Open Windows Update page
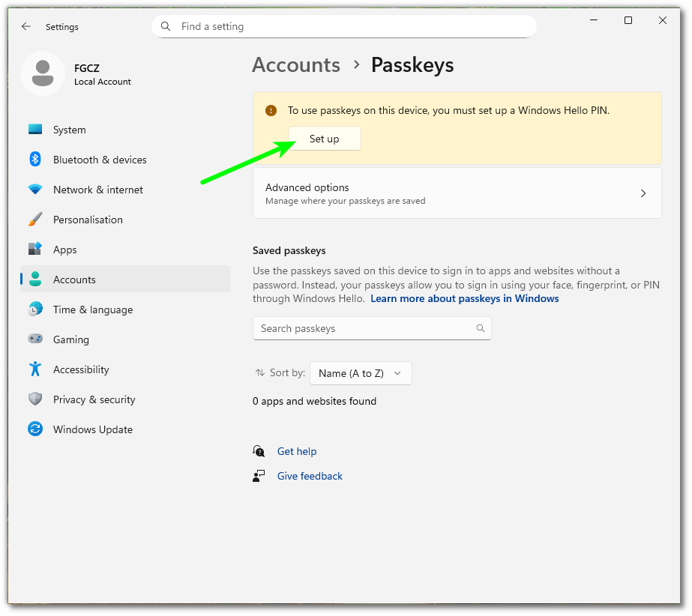This screenshot has width=692, height=616. (125, 430)
